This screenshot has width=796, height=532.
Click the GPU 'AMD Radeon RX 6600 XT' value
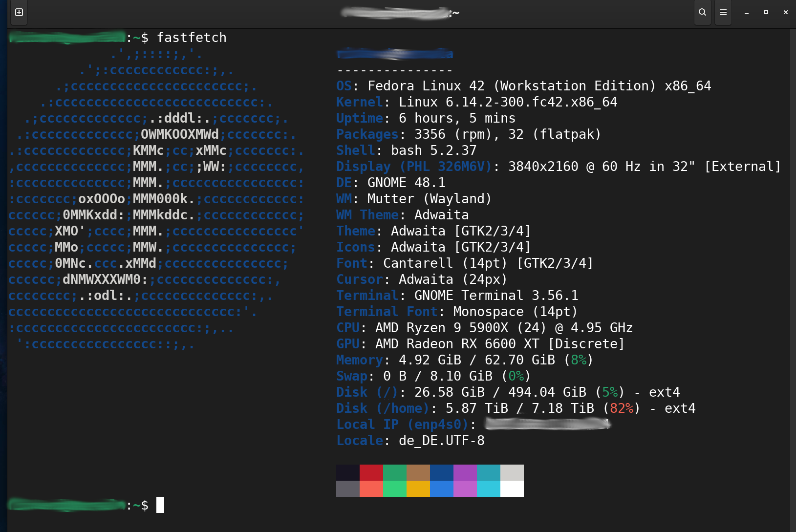pyautogui.click(x=457, y=344)
